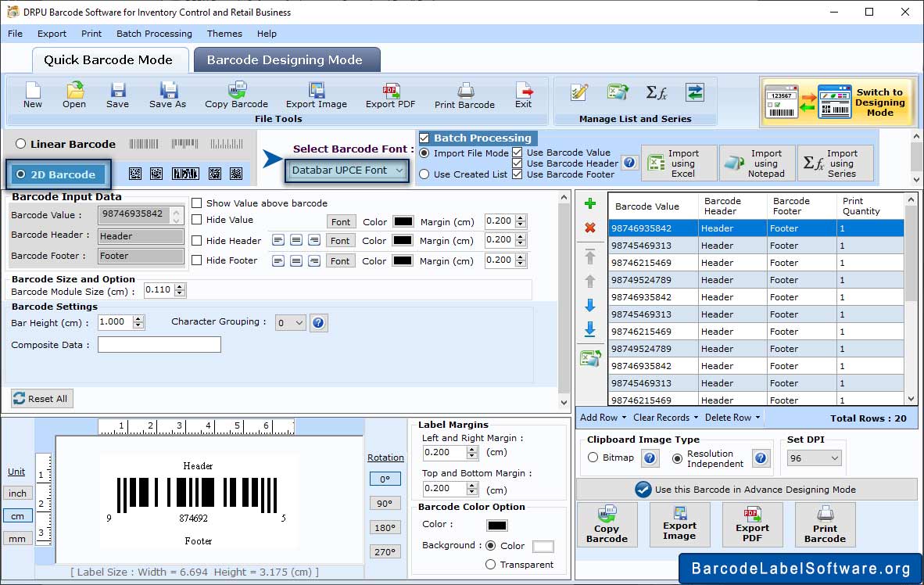Pick Barcode Color Option color swatch
This screenshot has height=585, width=924.
[496, 525]
